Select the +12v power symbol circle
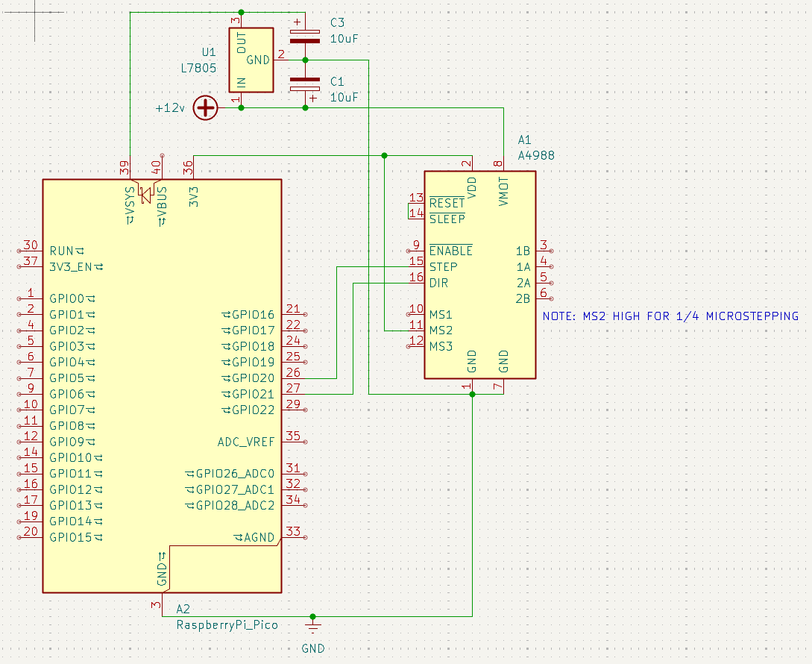Screen dimensions: 812x664 point(206,108)
